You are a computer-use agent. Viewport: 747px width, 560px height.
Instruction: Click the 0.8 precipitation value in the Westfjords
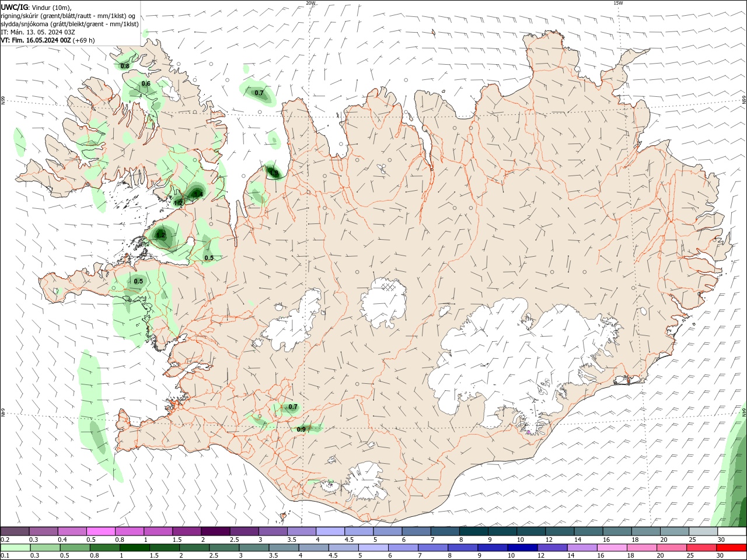(x=125, y=66)
